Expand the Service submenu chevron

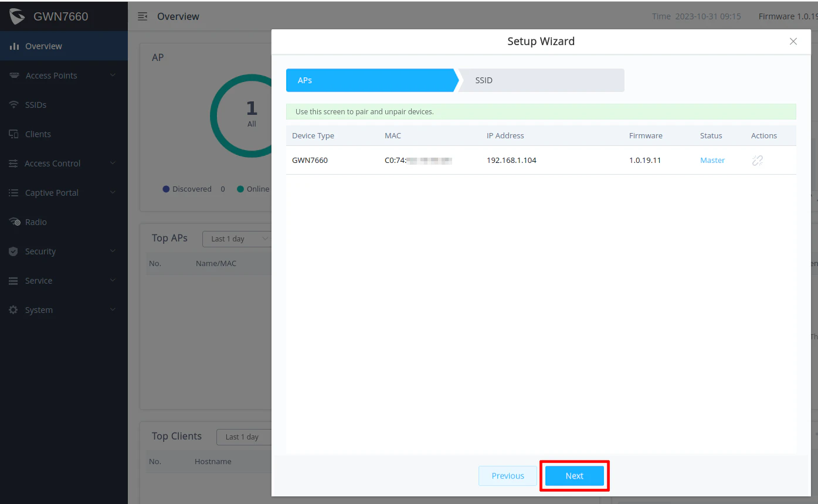[113, 280]
